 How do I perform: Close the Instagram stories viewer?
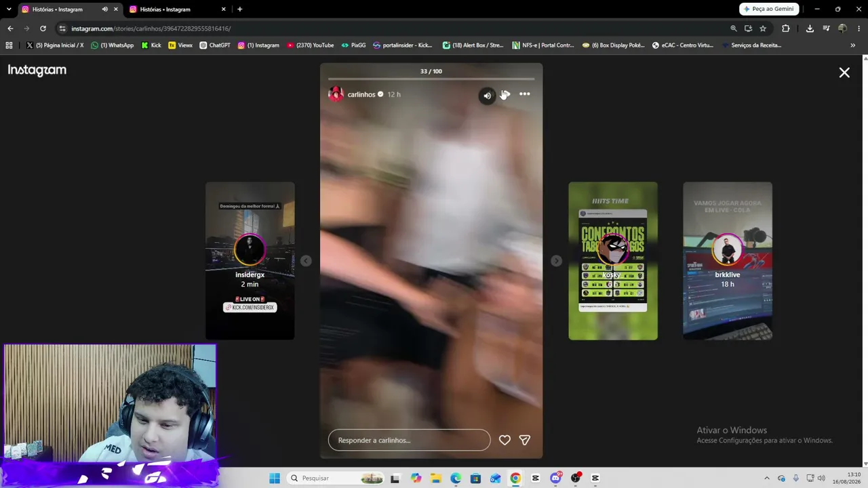pyautogui.click(x=844, y=73)
